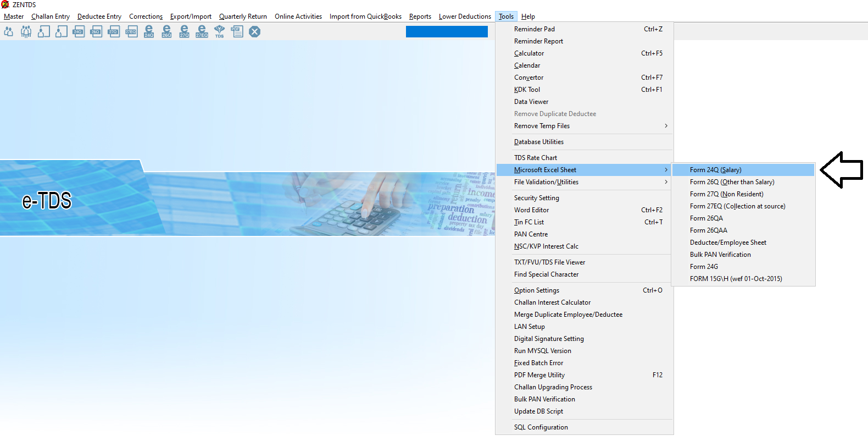Image resolution: width=868 pixels, height=446 pixels.
Task: Open the 24Q form document icon
Action: coord(79,31)
